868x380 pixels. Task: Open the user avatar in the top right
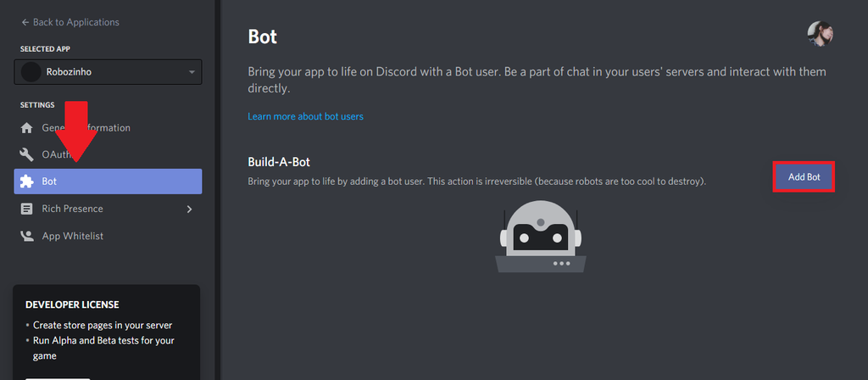click(x=820, y=34)
